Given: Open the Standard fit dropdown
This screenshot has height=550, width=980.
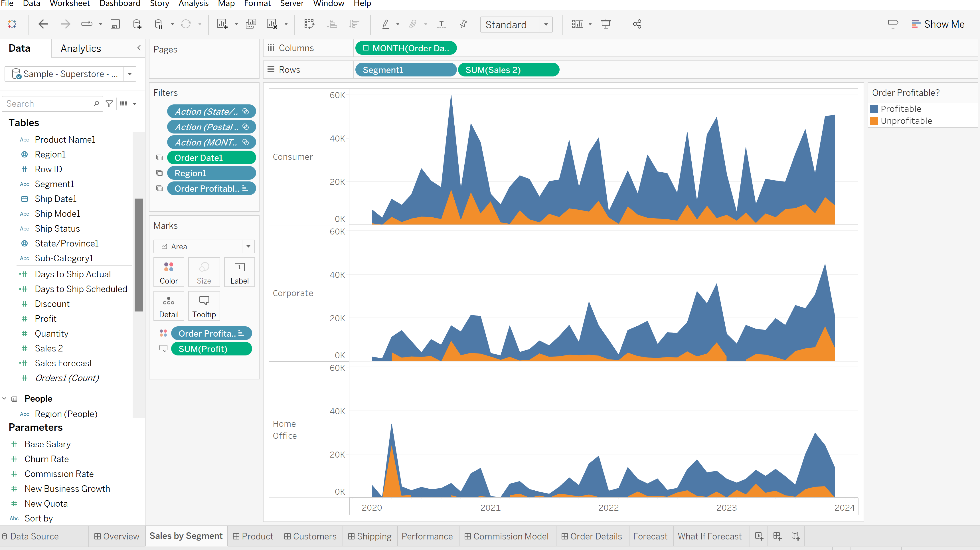Looking at the screenshot, I should 546,24.
